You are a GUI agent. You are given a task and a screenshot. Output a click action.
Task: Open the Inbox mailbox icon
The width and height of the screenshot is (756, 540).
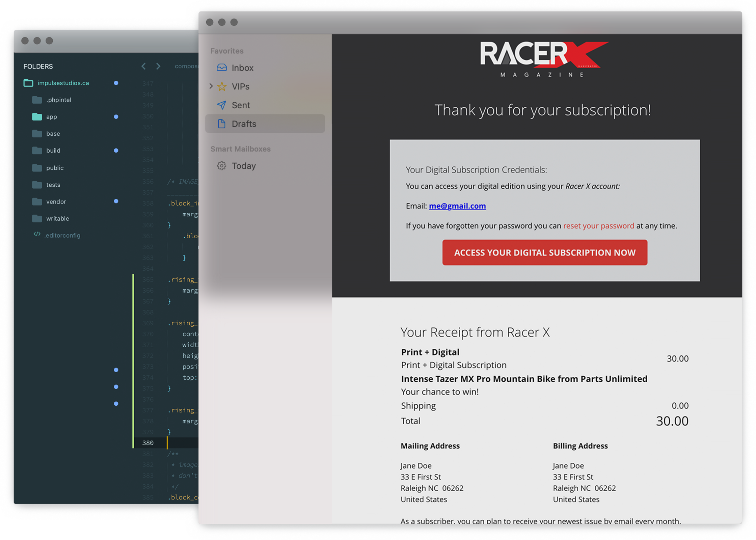click(221, 67)
